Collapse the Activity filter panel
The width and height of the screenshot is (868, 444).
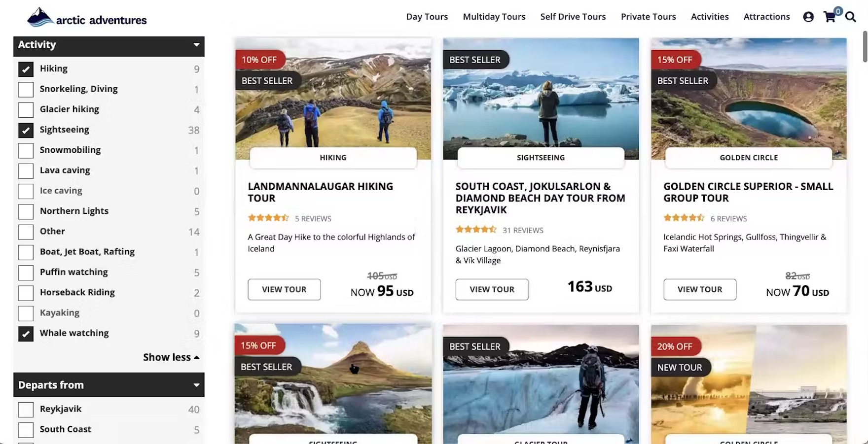(x=196, y=45)
